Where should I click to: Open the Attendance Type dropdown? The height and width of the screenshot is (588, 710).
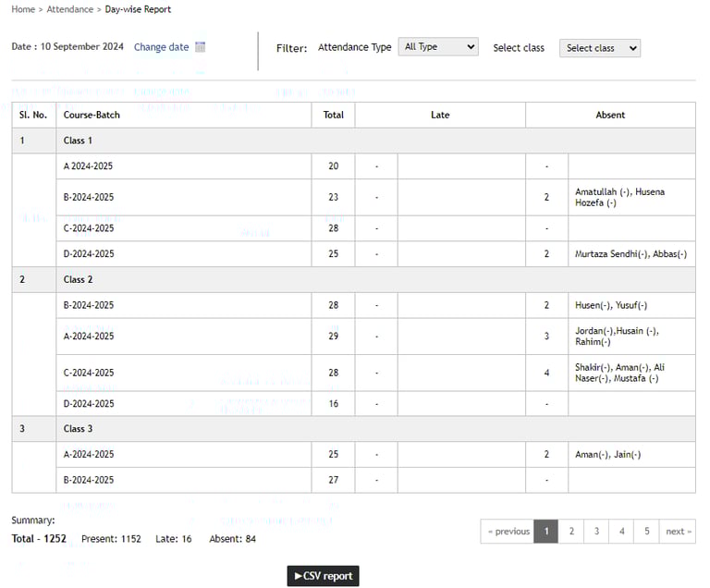(438, 47)
